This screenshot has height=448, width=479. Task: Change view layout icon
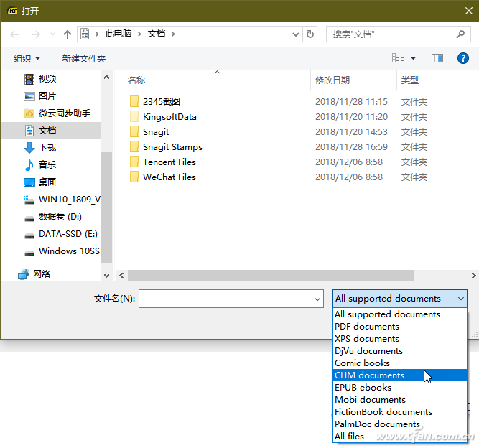coord(398,58)
